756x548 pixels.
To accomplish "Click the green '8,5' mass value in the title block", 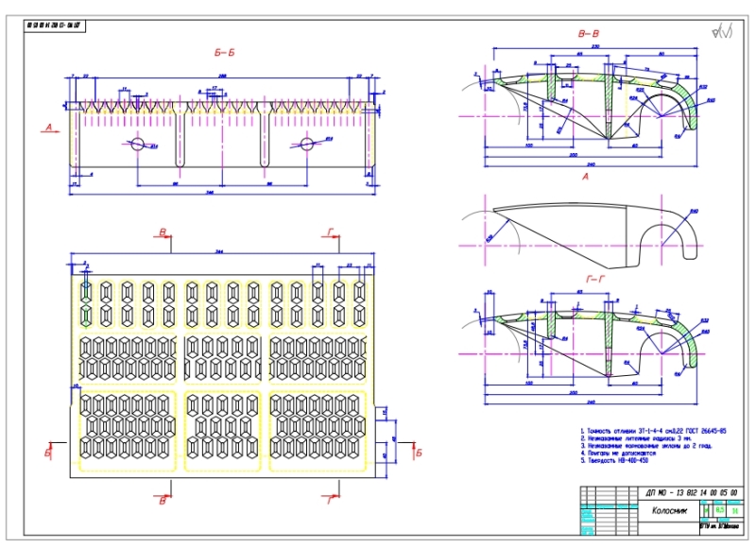I will [720, 510].
